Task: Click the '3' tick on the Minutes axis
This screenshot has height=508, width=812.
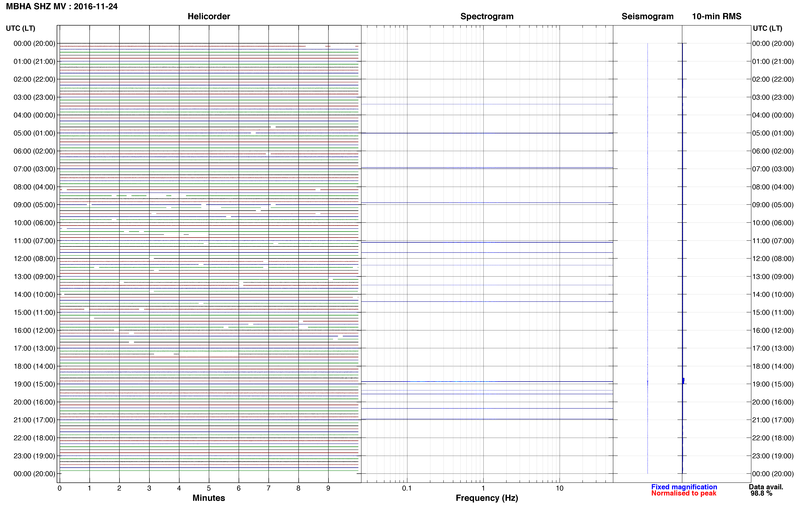Action: pyautogui.click(x=149, y=488)
